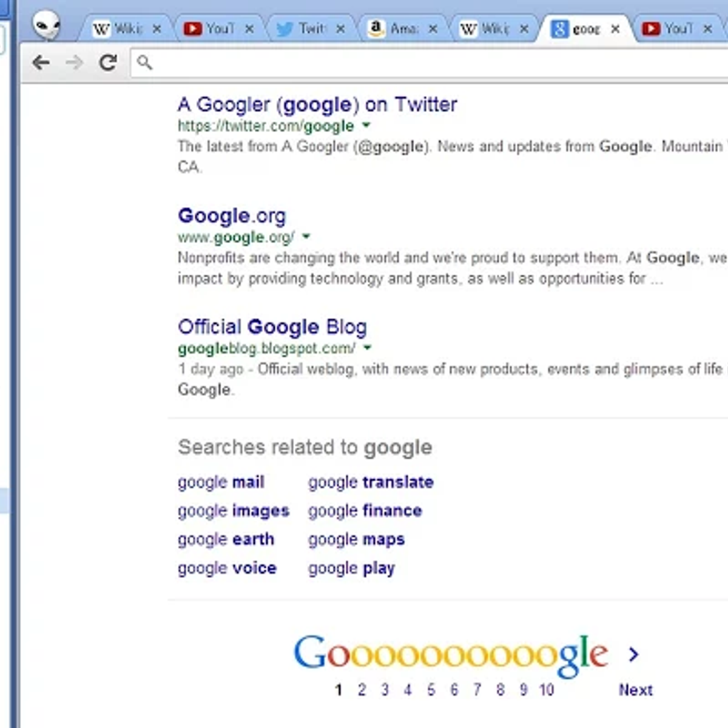Click the Next results page link
This screenshot has height=728, width=728.
tap(635, 690)
